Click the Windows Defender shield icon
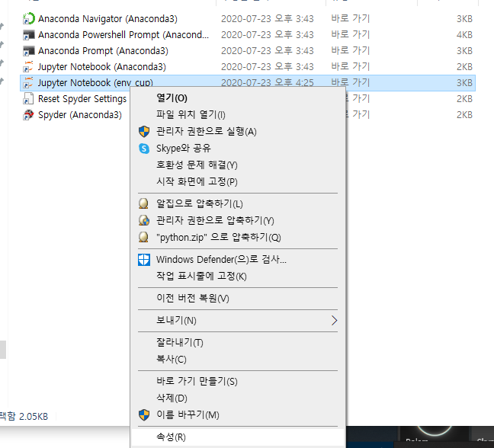Viewport: 494px width, 448px height. pos(144,260)
